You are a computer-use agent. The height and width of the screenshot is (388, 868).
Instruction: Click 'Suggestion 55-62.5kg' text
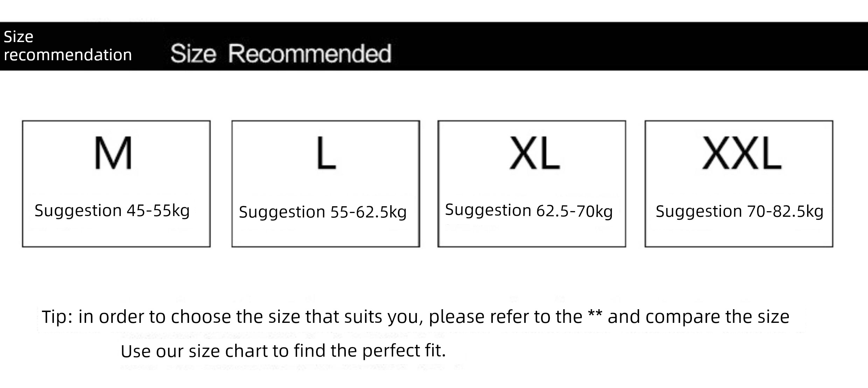[323, 212]
